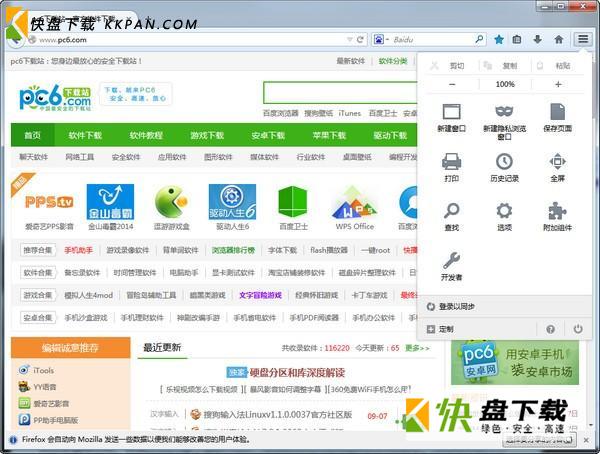
Task: Click the 驱动人生6 software icon
Action: click(232, 202)
